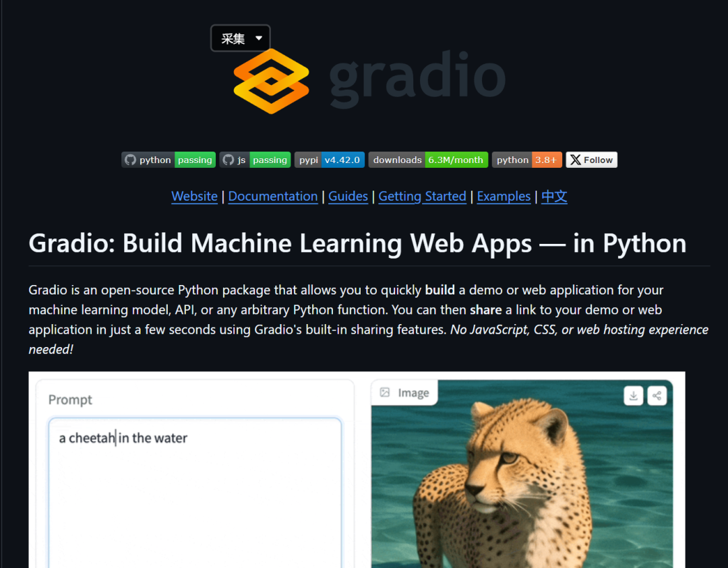Browse the Examples link
728x568 pixels.
[x=504, y=196]
